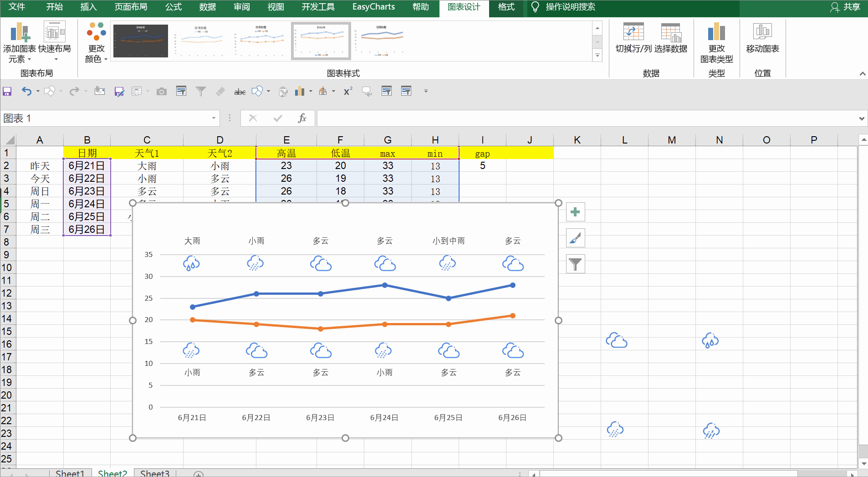Add new sheet with plus button
Viewport: 868px width, 477px height.
(199, 474)
